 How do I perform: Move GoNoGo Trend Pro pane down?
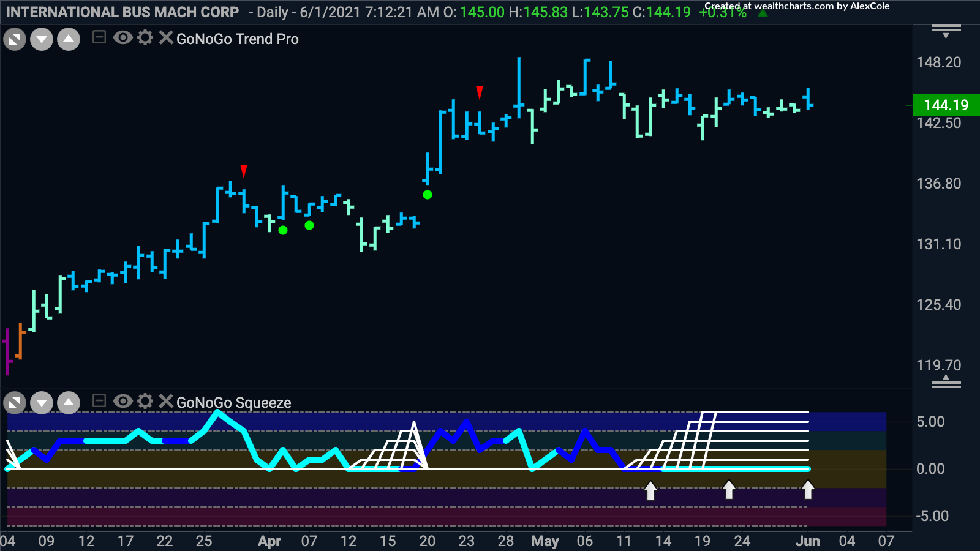pyautogui.click(x=42, y=40)
